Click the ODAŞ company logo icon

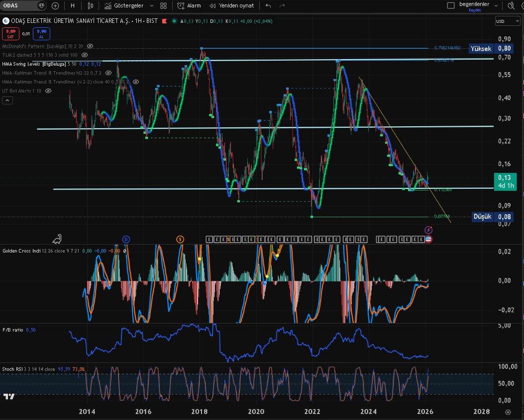pyautogui.click(x=5, y=21)
